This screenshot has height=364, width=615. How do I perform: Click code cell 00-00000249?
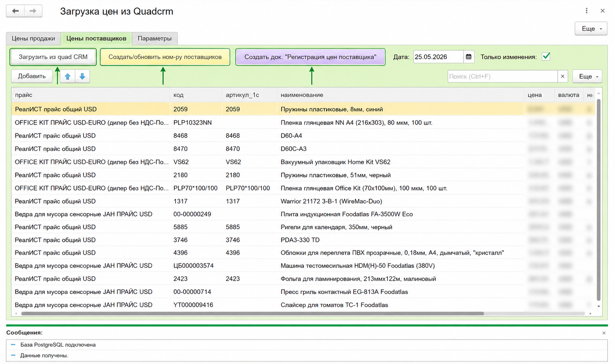pyautogui.click(x=196, y=214)
